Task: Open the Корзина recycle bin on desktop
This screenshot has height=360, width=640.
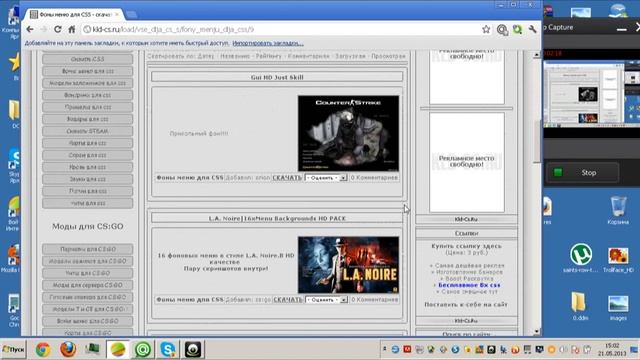Action: coord(618,210)
